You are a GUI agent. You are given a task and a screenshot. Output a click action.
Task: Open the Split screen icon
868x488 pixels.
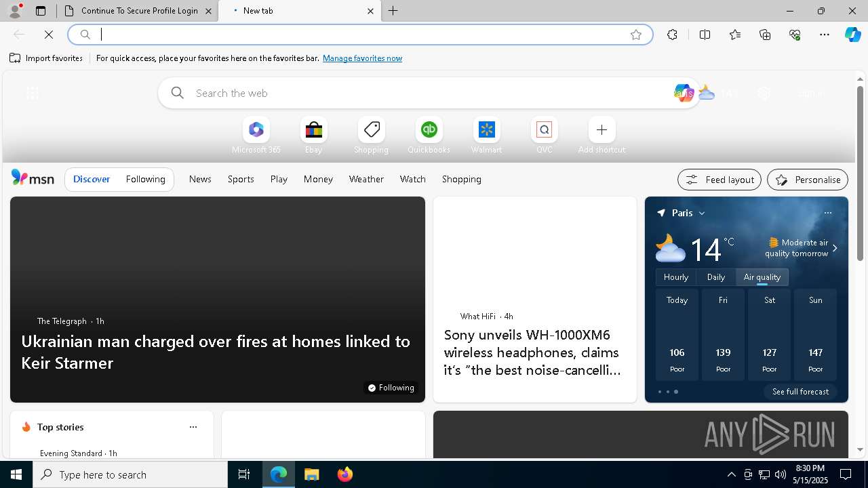[x=705, y=35]
